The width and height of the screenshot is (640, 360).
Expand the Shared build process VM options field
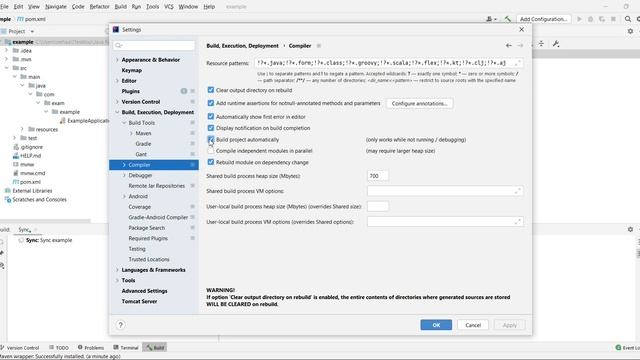coord(518,191)
